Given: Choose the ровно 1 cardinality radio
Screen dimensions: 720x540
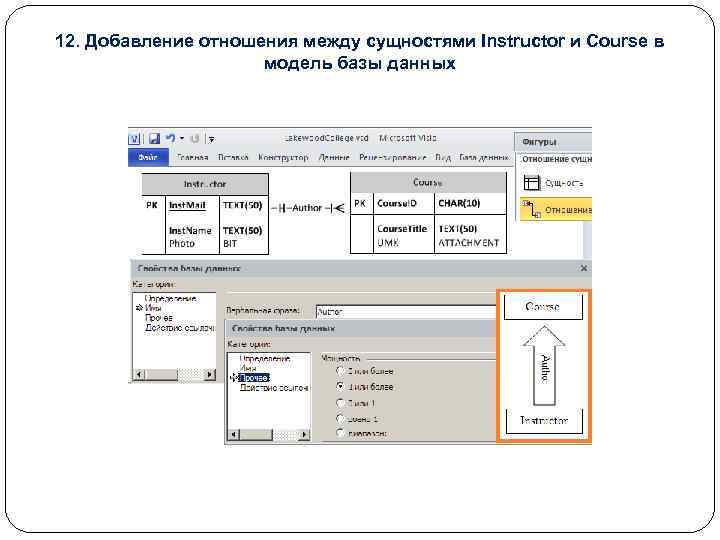Looking at the screenshot, I should pos(340,419).
